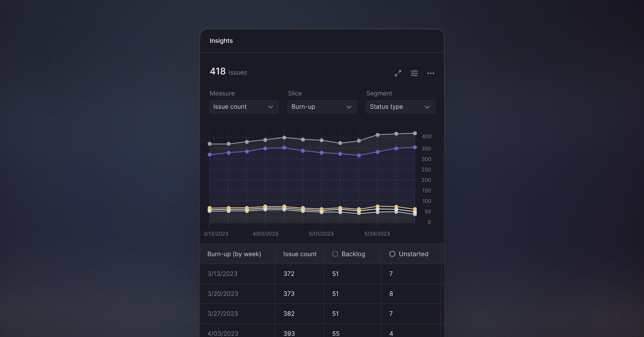Screen dimensions: 644x337
Task: Click the Burn-up (by week) column header
Action: coord(234,254)
